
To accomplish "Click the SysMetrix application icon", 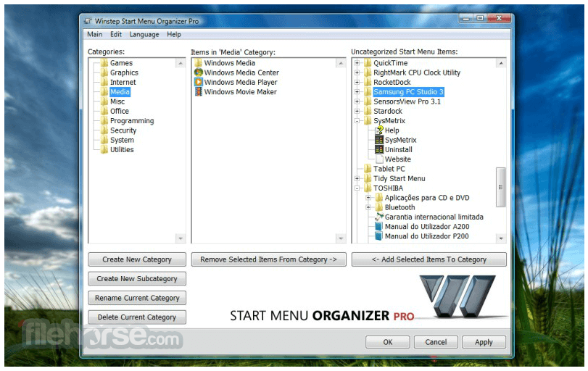I will click(379, 140).
